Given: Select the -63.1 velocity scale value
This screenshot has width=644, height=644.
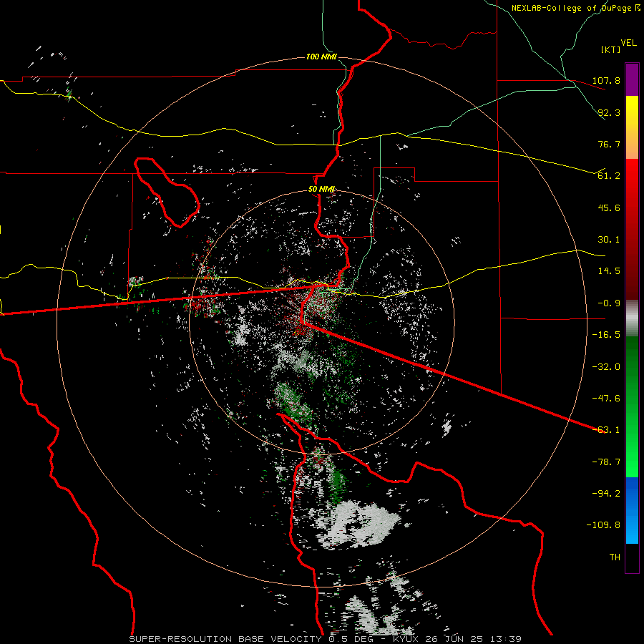Looking at the screenshot, I should coord(606,429).
